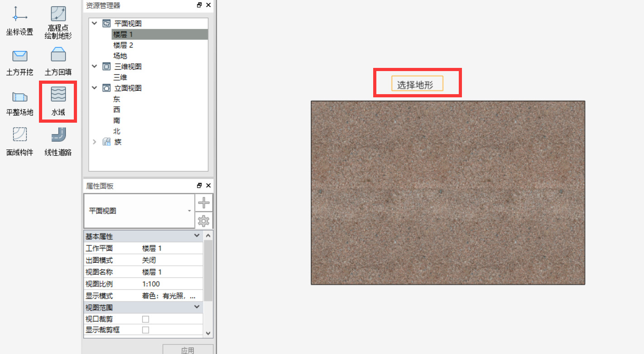This screenshot has width=644, height=354.
Task: Click the 工作平面 property label
Action: (x=99, y=248)
